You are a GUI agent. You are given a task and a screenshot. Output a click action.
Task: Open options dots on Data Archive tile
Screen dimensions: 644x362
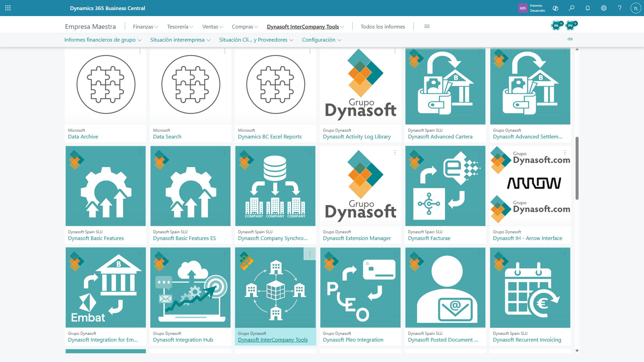click(x=140, y=51)
